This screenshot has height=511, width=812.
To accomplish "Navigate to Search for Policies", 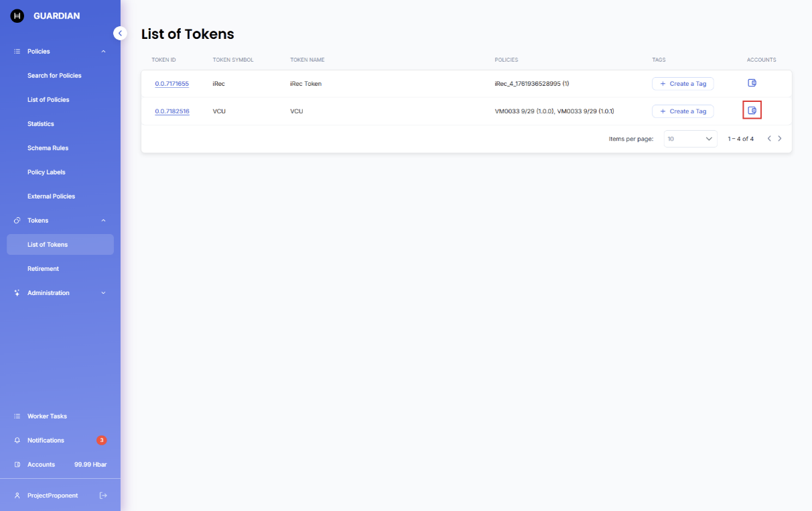I will [54, 76].
